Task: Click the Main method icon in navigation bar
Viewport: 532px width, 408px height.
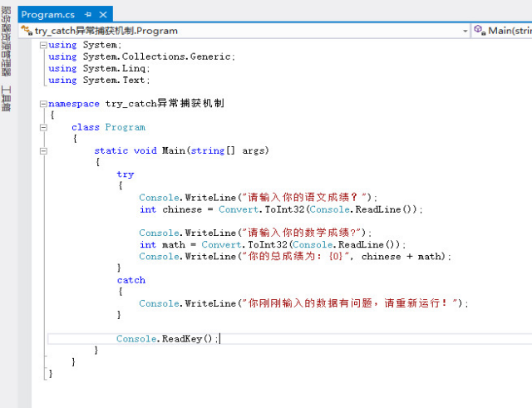Action: [x=480, y=31]
